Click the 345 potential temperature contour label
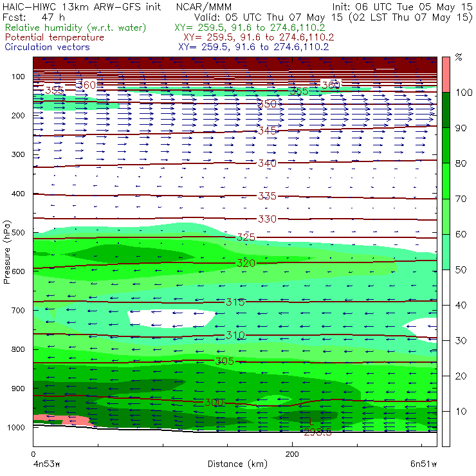The height and width of the screenshot is (476, 476). pos(267,131)
